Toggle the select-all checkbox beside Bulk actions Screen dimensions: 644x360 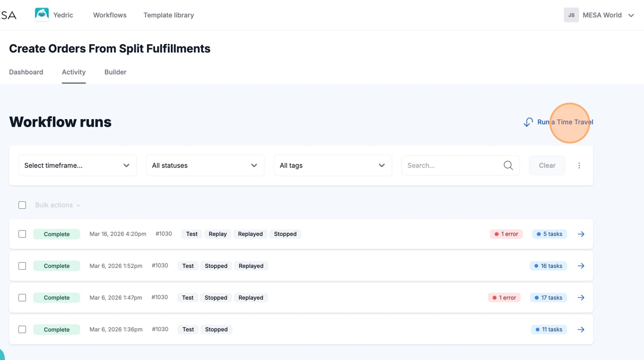[x=22, y=205]
